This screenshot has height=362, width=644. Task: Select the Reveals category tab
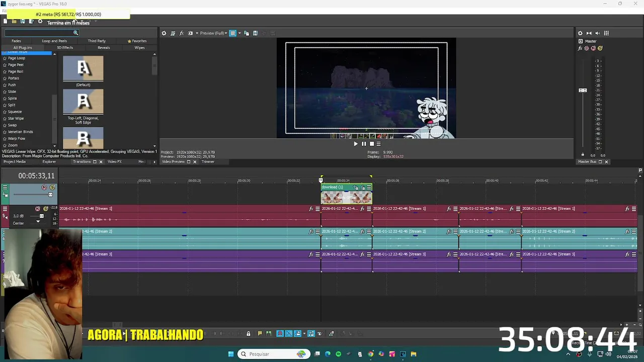[x=104, y=48]
